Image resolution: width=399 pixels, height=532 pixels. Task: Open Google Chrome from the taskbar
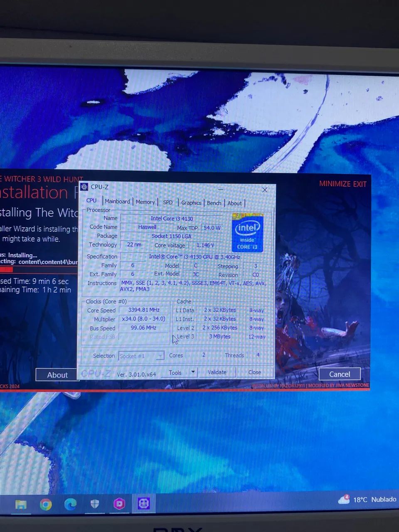click(46, 504)
